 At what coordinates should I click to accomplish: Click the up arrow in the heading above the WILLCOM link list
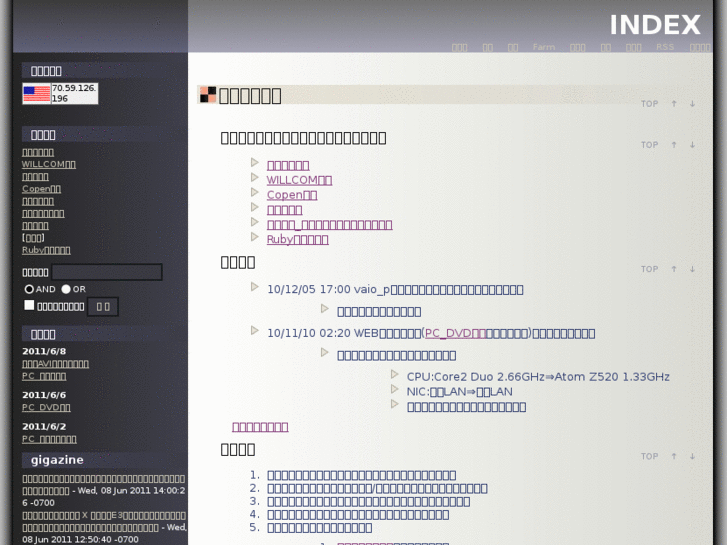674,145
